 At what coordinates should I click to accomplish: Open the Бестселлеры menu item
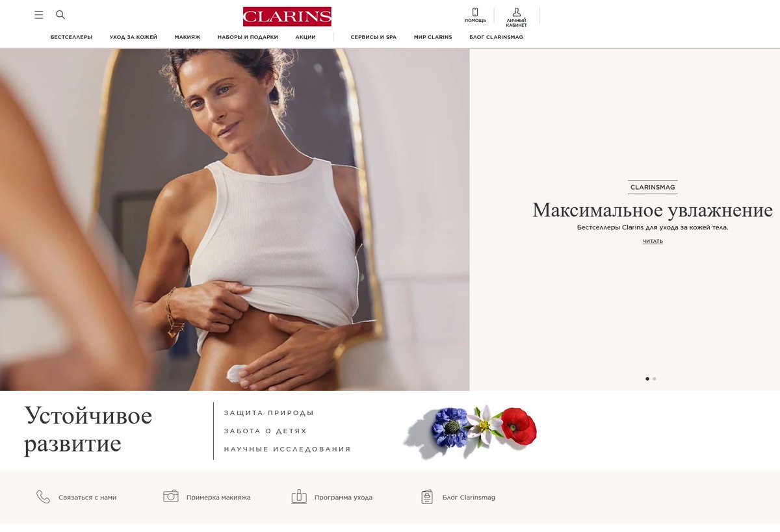[x=71, y=37]
